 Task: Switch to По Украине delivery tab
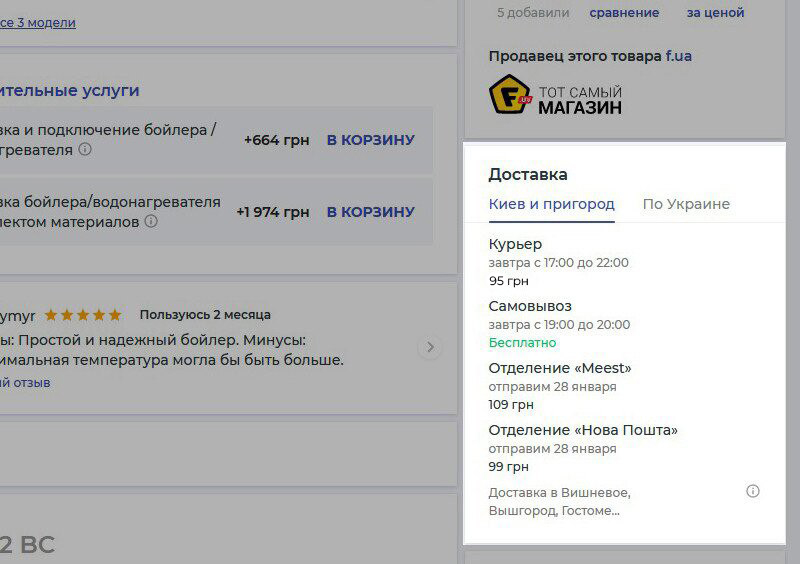point(686,204)
